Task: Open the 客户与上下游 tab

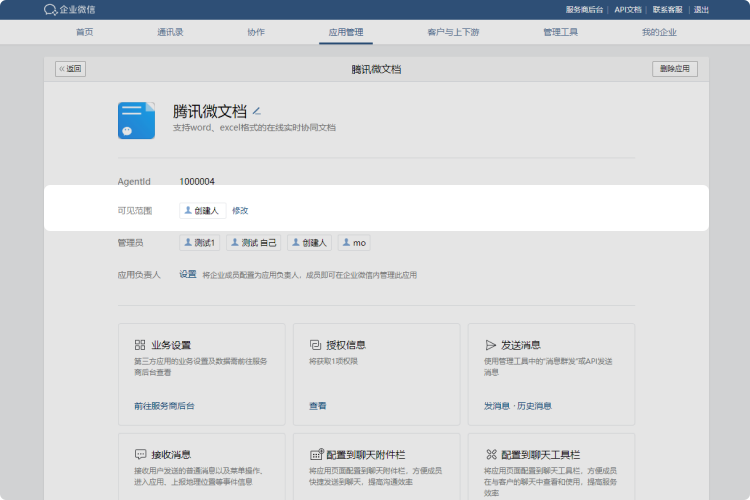Action: coord(453,32)
